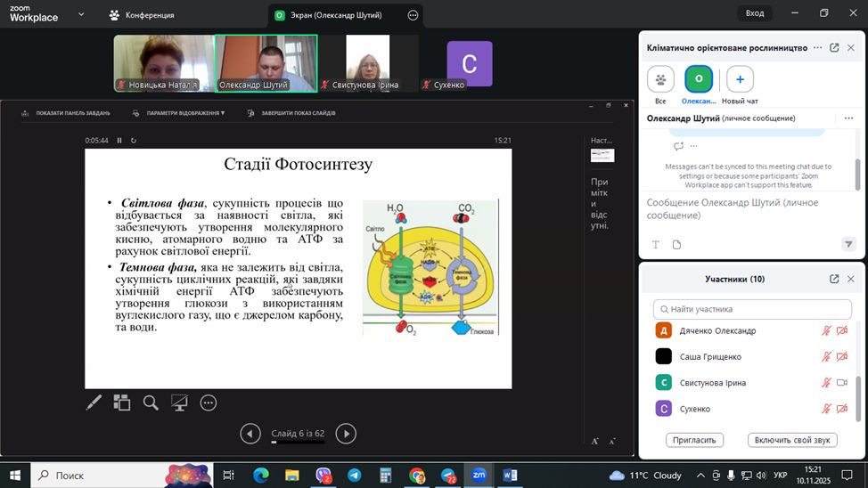Viewport: 868px width, 488px height.
Task: Switch to the Конференция tab
Action: [142, 15]
